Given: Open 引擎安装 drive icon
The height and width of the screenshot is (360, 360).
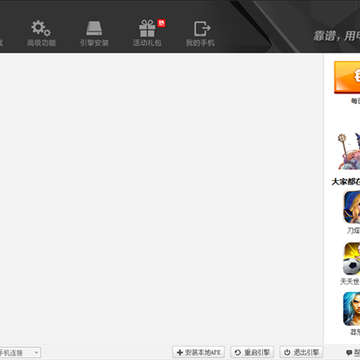Looking at the screenshot, I should (94, 28).
